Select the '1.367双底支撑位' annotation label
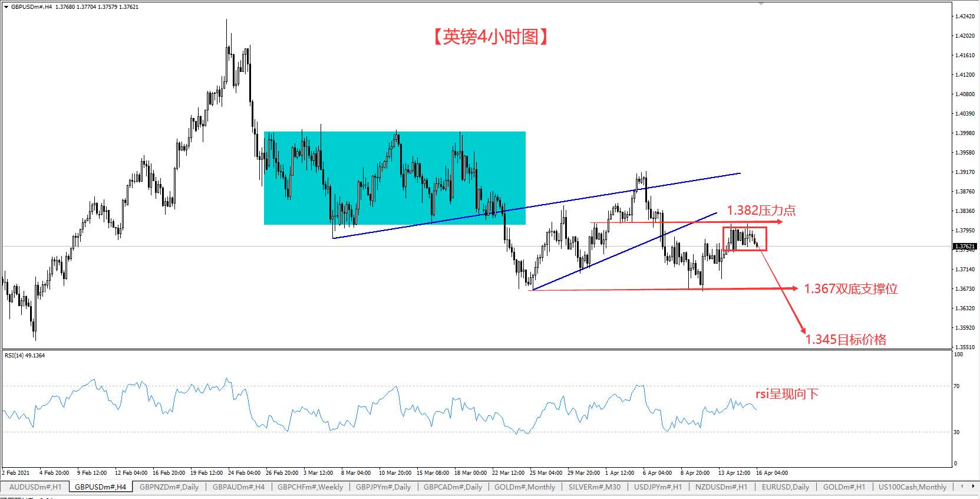 tap(851, 289)
